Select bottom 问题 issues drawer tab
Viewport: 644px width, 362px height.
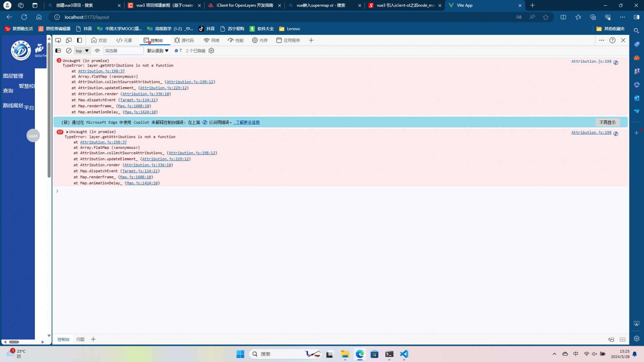[80, 339]
